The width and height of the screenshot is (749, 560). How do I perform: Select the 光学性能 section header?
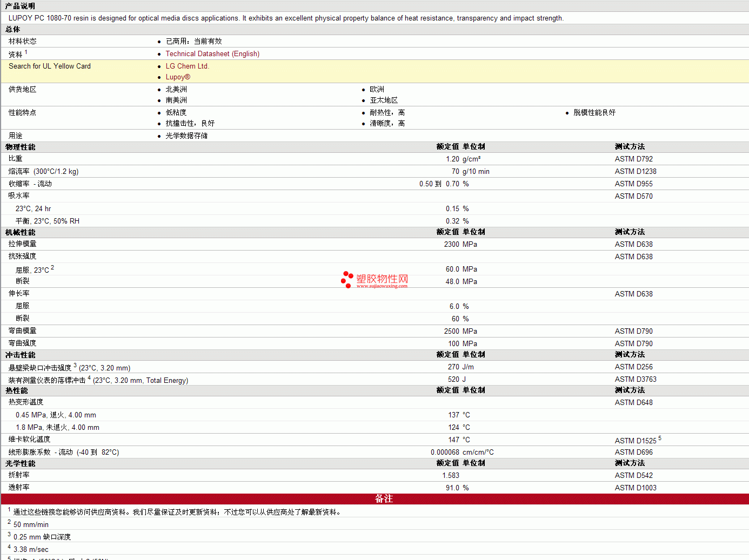[20, 463]
